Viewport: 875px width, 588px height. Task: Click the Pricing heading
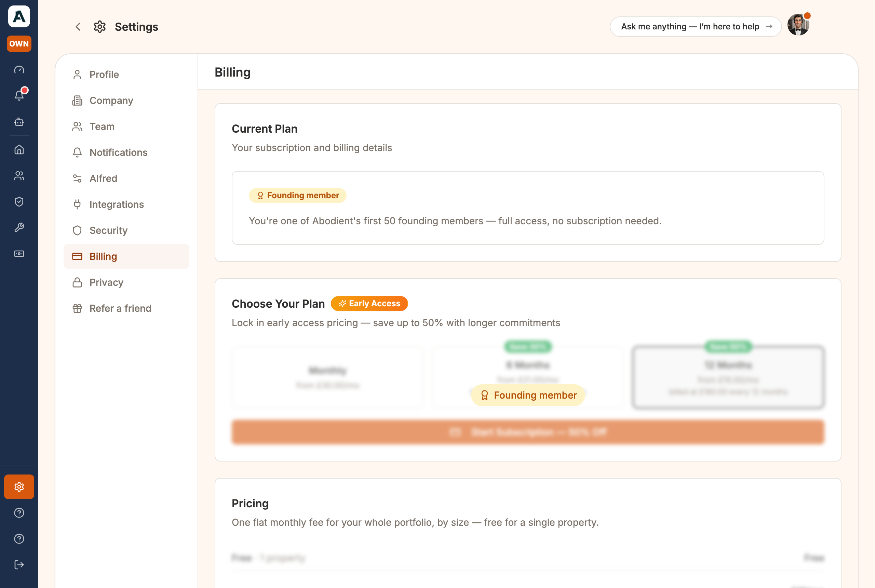point(250,503)
